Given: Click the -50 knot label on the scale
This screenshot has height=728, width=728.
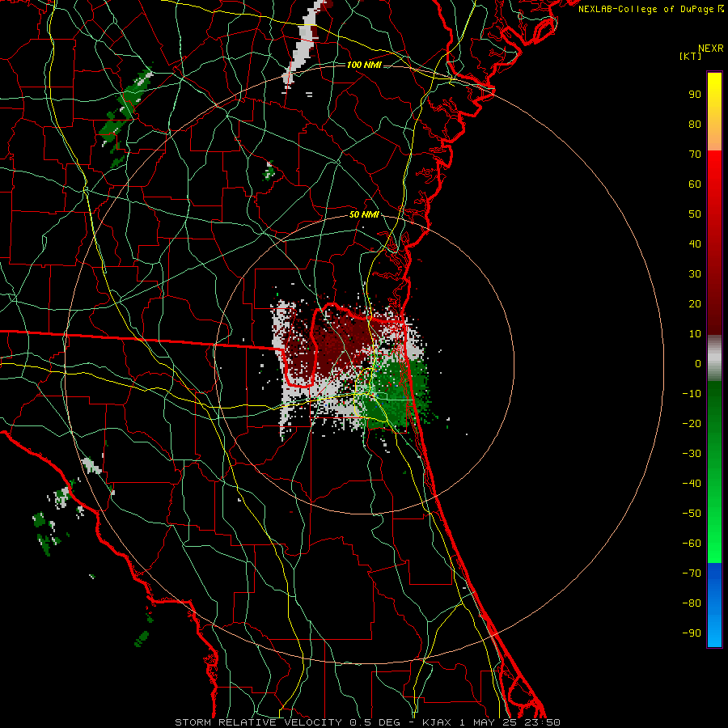Looking at the screenshot, I should 692,514.
